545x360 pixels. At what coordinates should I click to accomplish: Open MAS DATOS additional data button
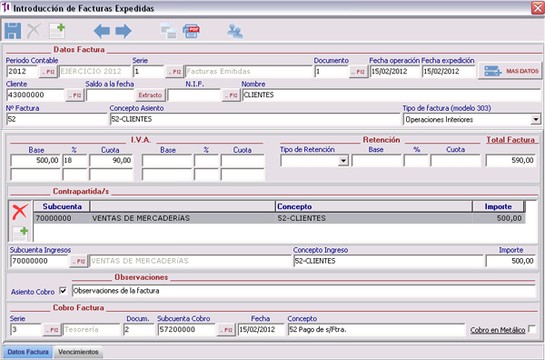point(510,71)
